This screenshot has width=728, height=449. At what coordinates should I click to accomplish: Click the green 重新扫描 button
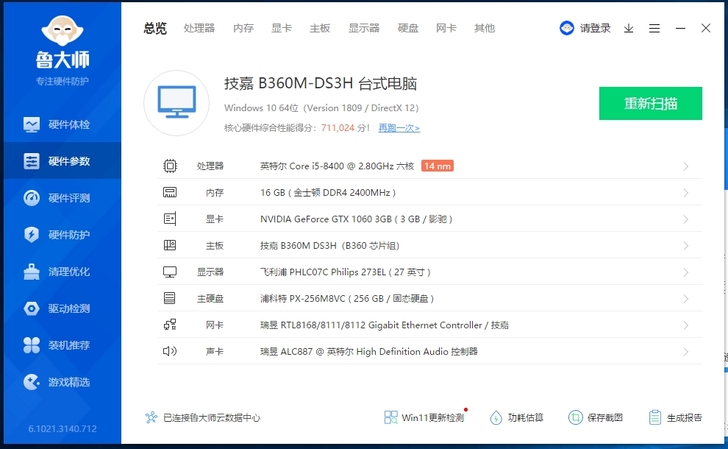pos(650,103)
